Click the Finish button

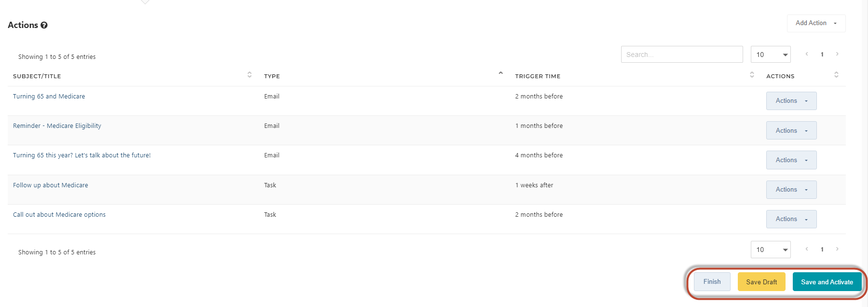[712, 282]
